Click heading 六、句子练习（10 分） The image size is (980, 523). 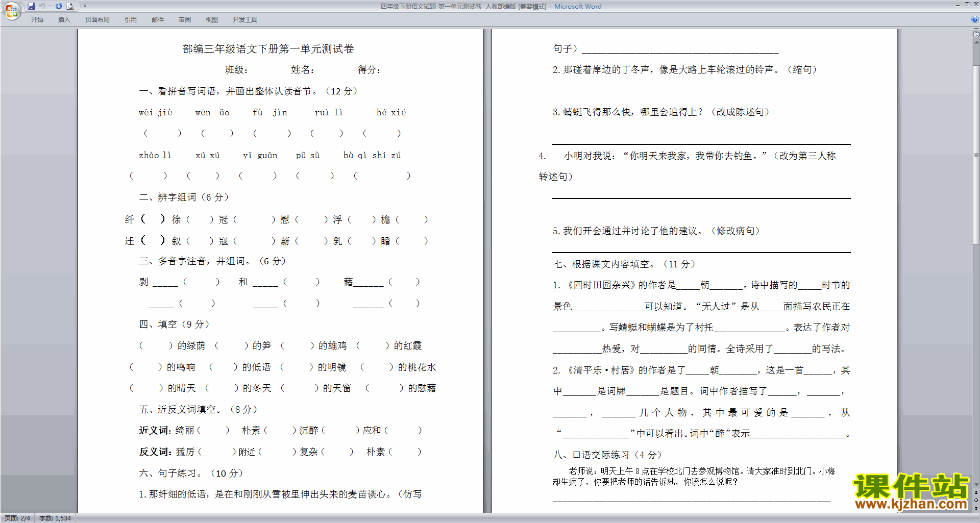coord(191,474)
